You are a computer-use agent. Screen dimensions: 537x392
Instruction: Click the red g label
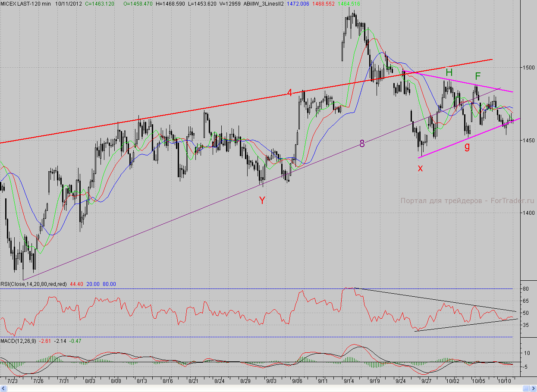(467, 146)
